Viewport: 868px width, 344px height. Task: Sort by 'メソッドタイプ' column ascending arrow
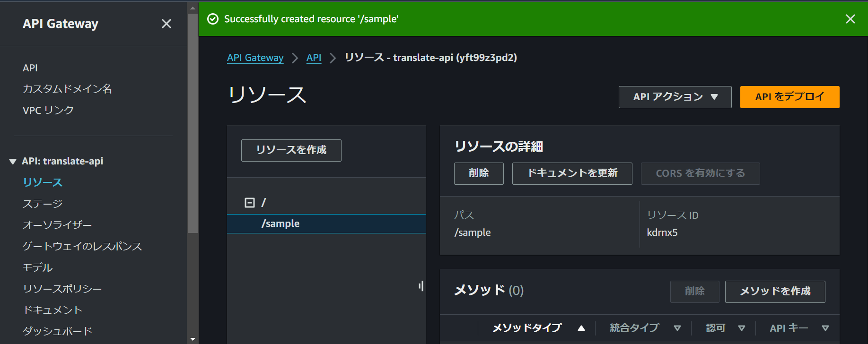point(581,328)
